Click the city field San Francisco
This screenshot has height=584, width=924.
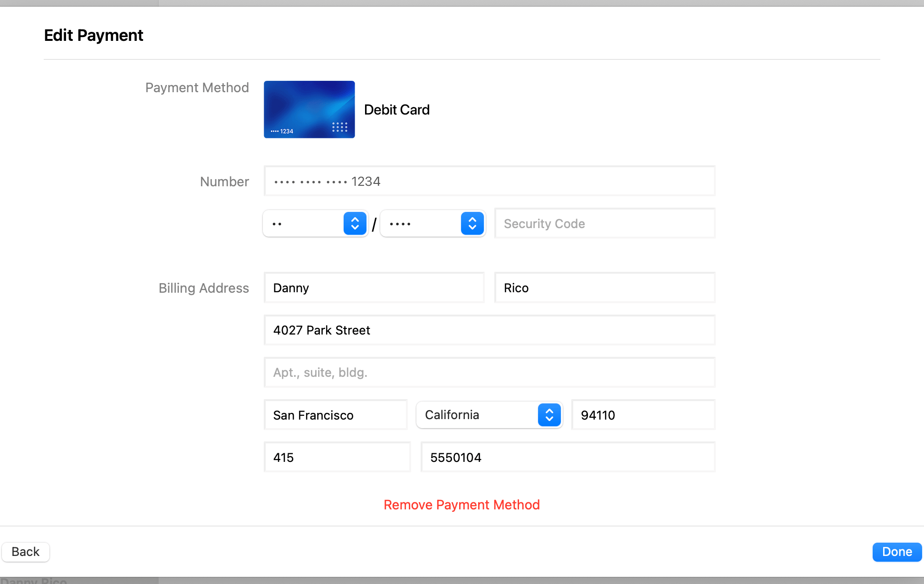point(336,415)
